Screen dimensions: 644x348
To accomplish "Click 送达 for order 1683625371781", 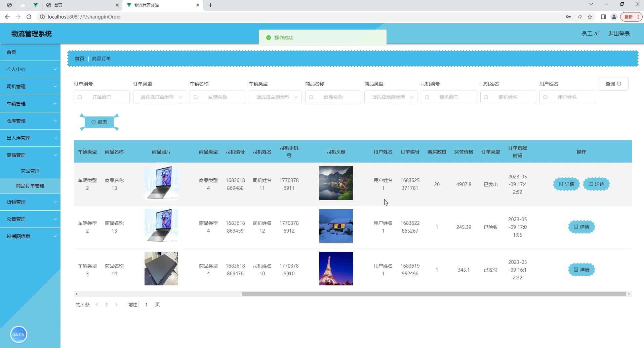I will pos(596,184).
